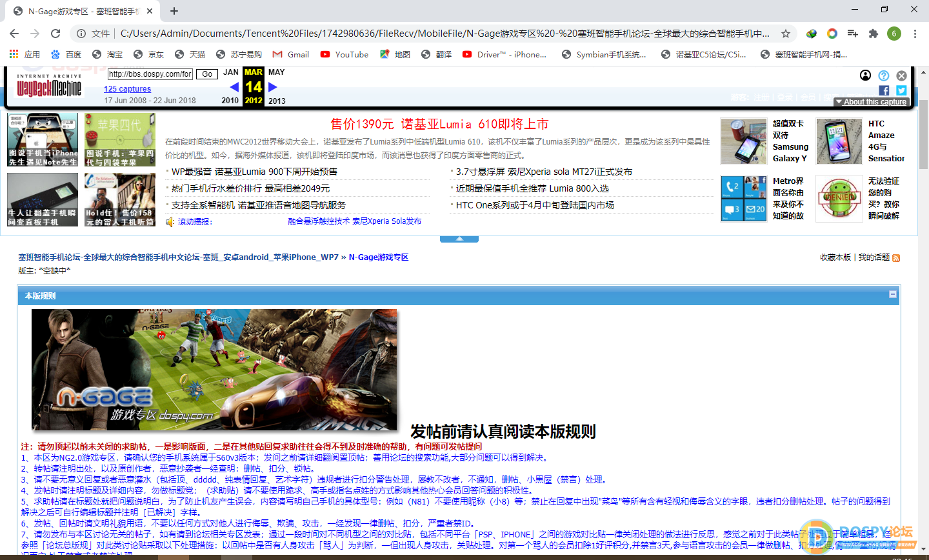Select MAY month in Wayback timeline
The width and height of the screenshot is (929, 560).
coord(276,72)
